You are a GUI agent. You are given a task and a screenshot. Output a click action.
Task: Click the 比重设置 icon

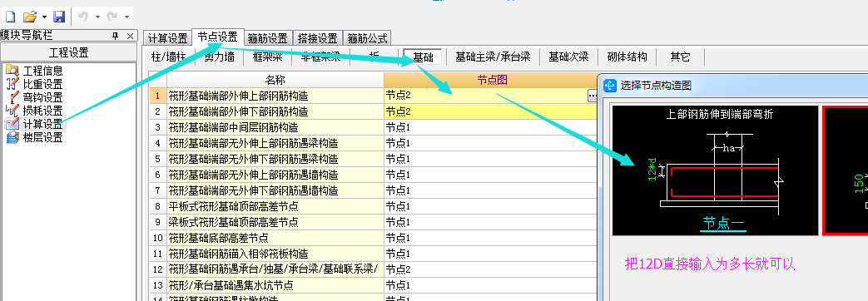pyautogui.click(x=12, y=83)
